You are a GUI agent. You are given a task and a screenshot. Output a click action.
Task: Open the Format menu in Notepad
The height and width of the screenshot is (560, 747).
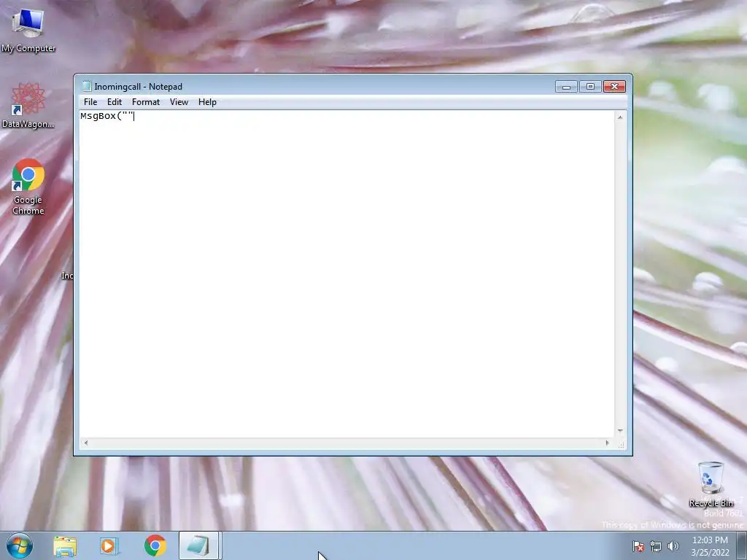(x=146, y=102)
